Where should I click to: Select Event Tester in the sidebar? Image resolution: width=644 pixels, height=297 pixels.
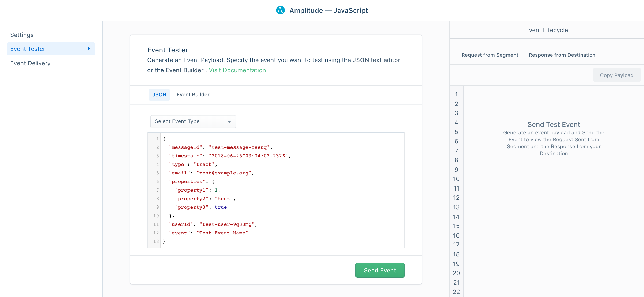(28, 49)
